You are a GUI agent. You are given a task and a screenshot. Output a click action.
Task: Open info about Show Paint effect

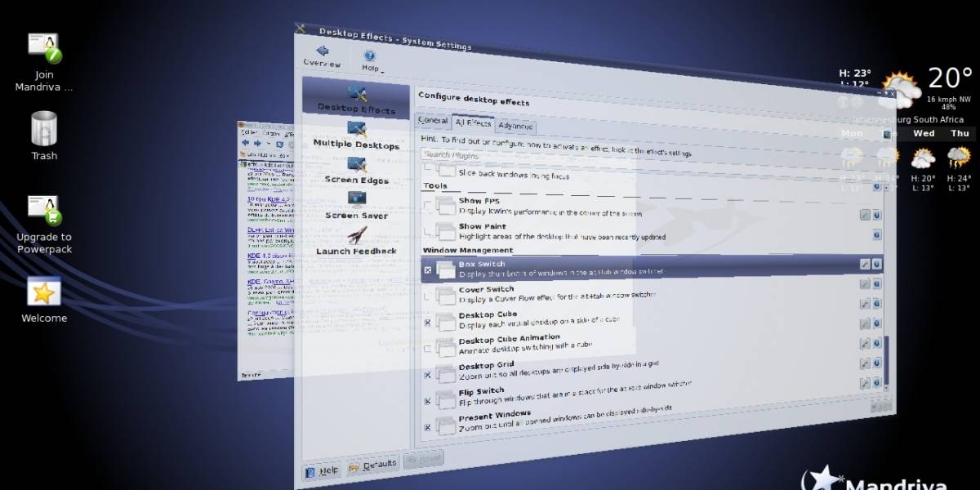click(877, 234)
